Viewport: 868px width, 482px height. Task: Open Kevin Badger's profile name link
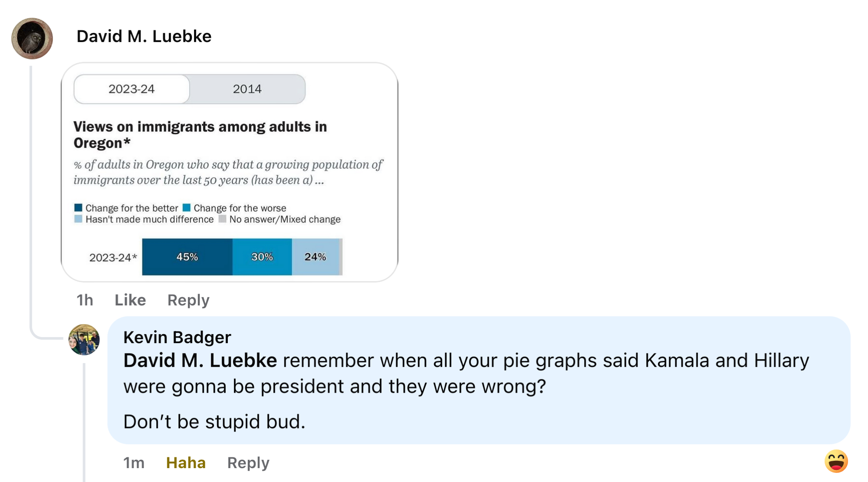coord(177,337)
